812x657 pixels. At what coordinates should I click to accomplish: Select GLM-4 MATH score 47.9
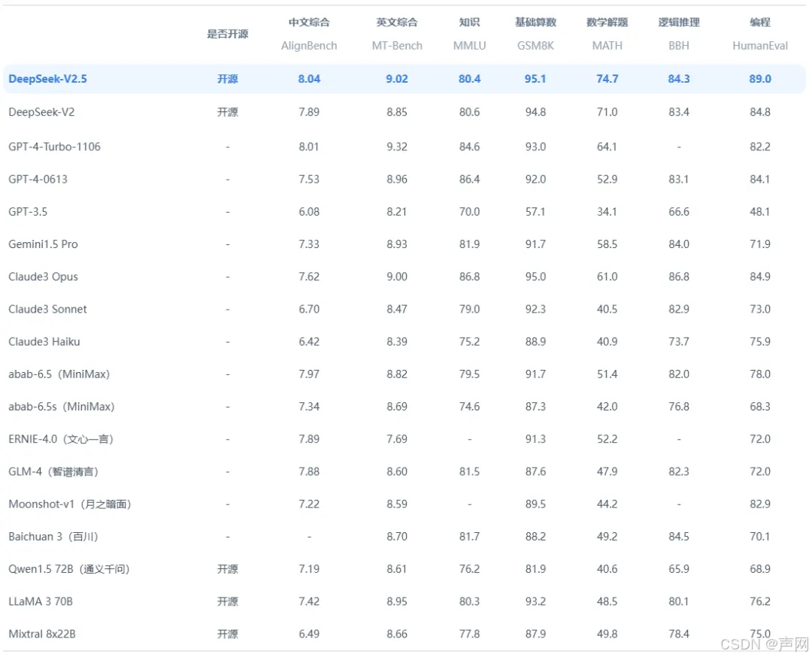[607, 471]
